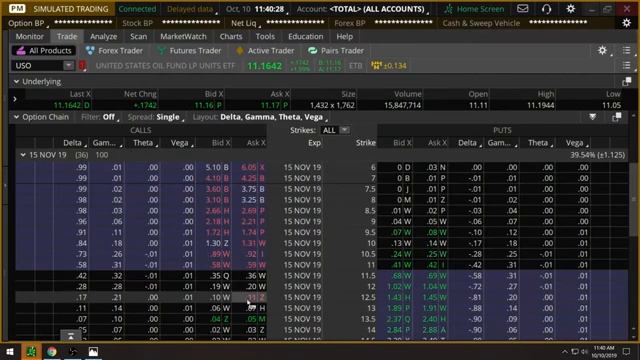The image size is (640, 360).
Task: Open Google Chrome from the taskbar
Action: 51,351
